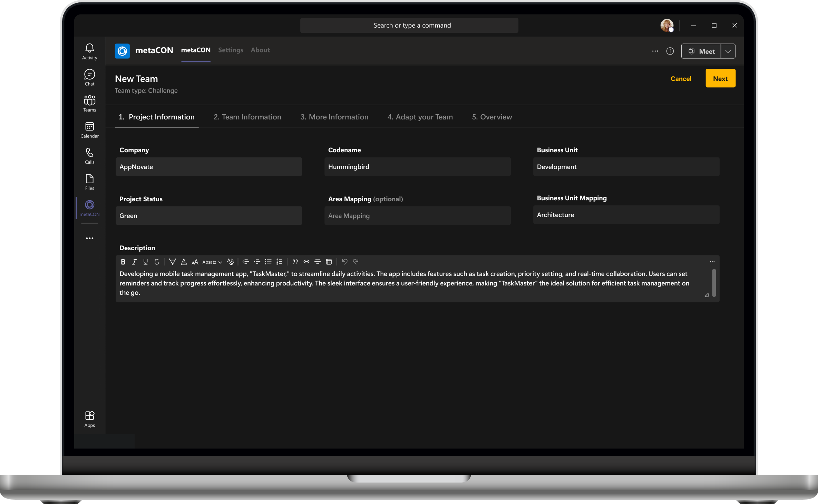Screen dimensions: 818x504
Task: Open Business Unit Mapping showing Architecture
Action: coord(626,215)
